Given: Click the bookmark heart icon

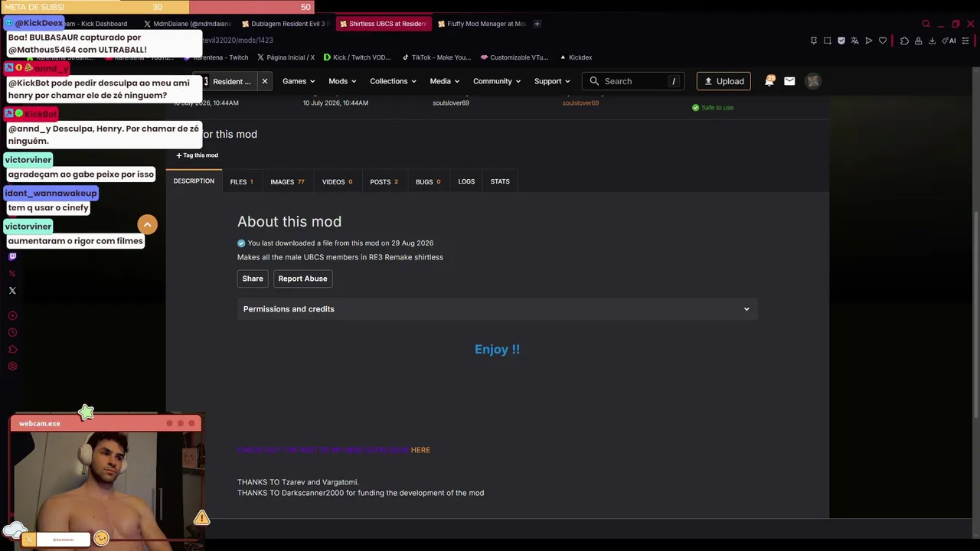Looking at the screenshot, I should pyautogui.click(x=882, y=41).
